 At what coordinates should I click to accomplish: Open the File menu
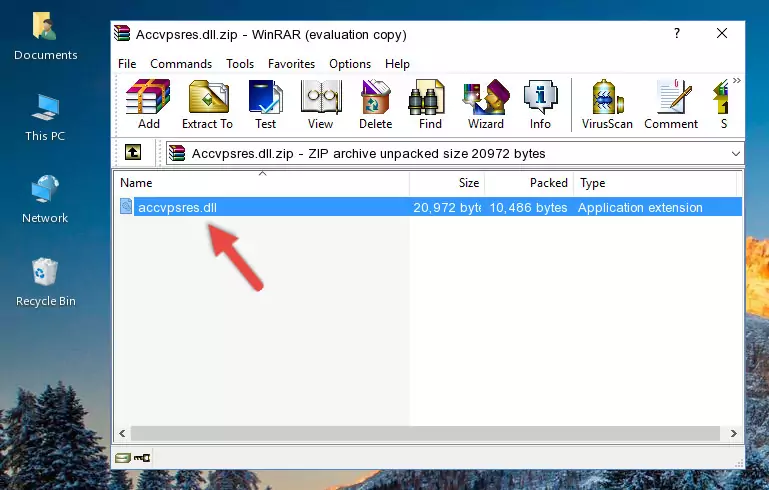[x=127, y=64]
